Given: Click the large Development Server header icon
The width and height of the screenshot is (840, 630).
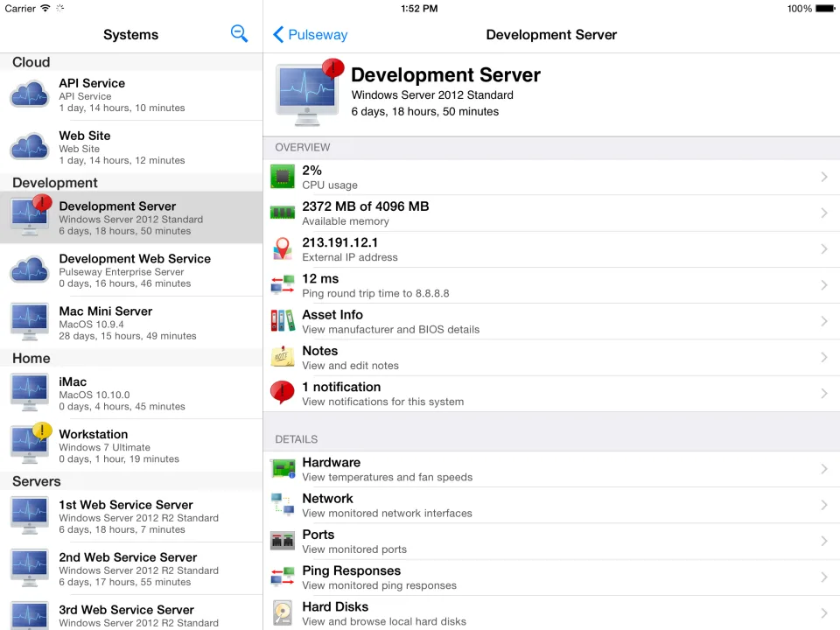Looking at the screenshot, I should pyautogui.click(x=309, y=94).
